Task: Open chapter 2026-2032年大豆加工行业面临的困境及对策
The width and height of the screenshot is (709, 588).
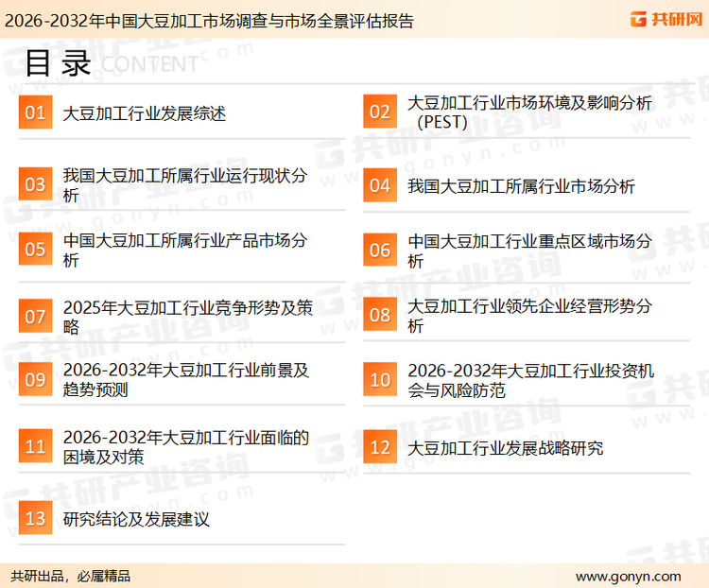Action: click(186, 447)
